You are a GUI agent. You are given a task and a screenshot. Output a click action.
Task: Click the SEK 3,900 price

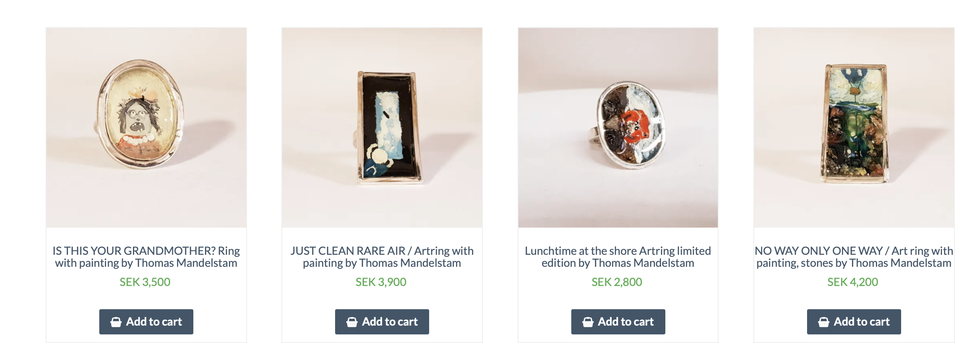(381, 282)
